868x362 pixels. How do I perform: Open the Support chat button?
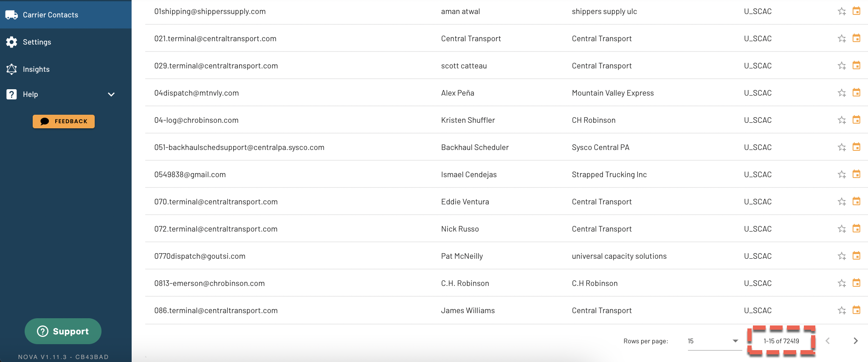(x=63, y=331)
